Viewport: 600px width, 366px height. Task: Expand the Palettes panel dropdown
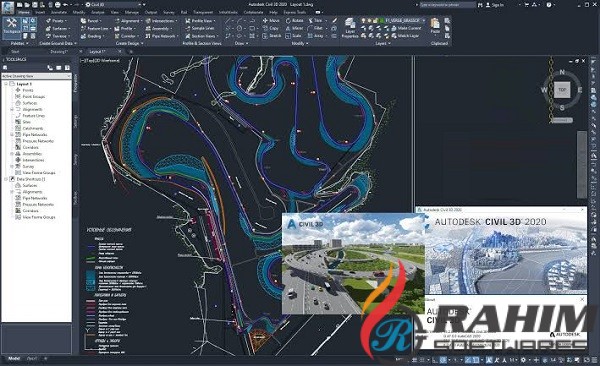(x=19, y=44)
